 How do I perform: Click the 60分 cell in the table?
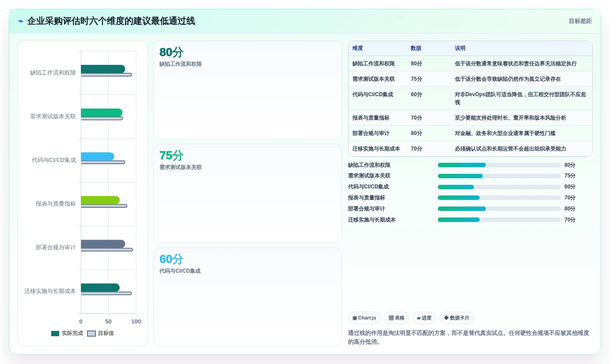click(417, 94)
